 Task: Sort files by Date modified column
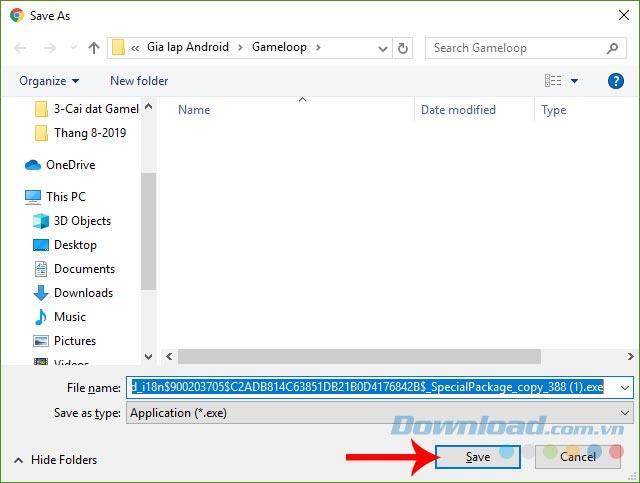click(458, 110)
